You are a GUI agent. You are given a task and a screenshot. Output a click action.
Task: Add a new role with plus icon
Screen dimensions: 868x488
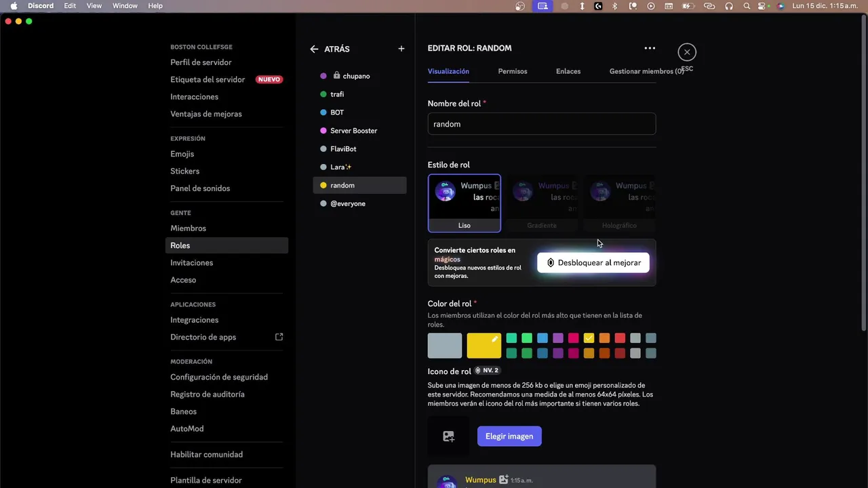pos(401,49)
